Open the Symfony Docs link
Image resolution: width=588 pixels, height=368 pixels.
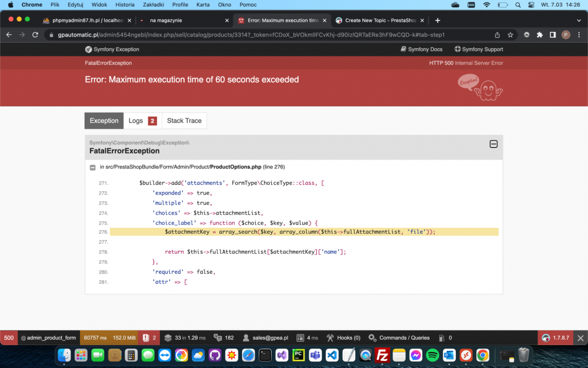[422, 49]
